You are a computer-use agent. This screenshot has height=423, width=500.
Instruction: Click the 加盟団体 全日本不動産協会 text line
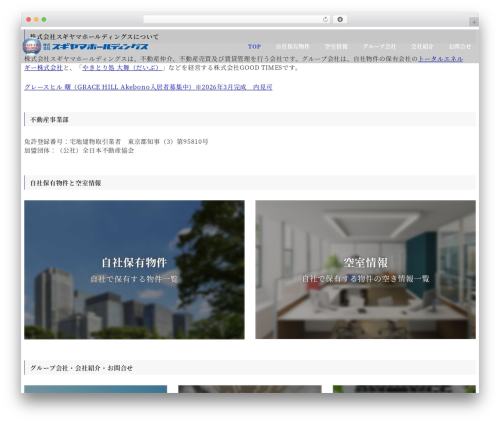(79, 150)
